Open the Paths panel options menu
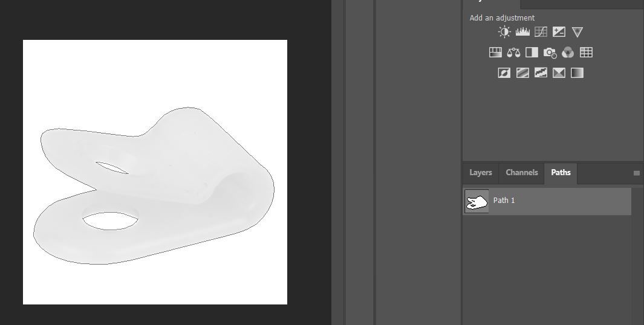The height and width of the screenshot is (325, 644). point(636,173)
